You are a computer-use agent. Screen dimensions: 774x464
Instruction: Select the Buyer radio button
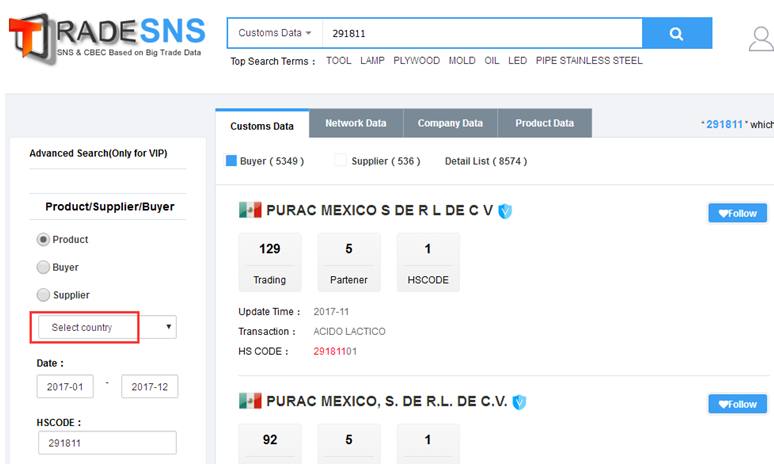(43, 267)
